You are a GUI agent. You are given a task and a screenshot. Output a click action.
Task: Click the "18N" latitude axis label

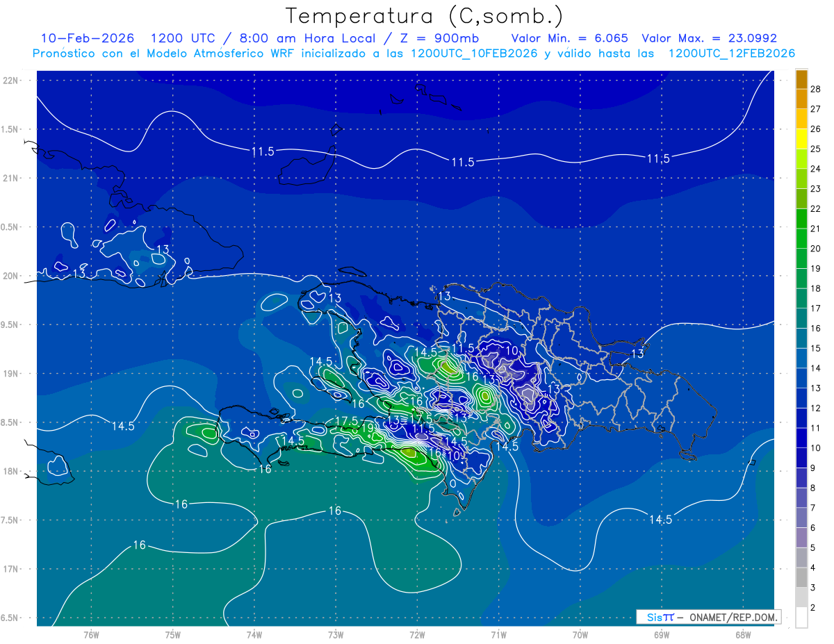(12, 471)
